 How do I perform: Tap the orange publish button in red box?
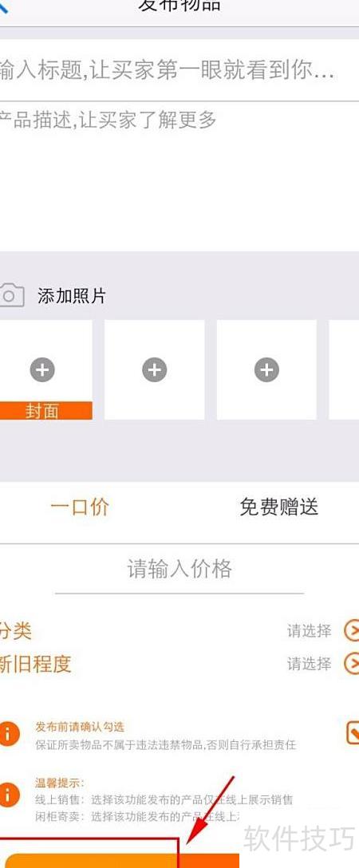click(122, 861)
